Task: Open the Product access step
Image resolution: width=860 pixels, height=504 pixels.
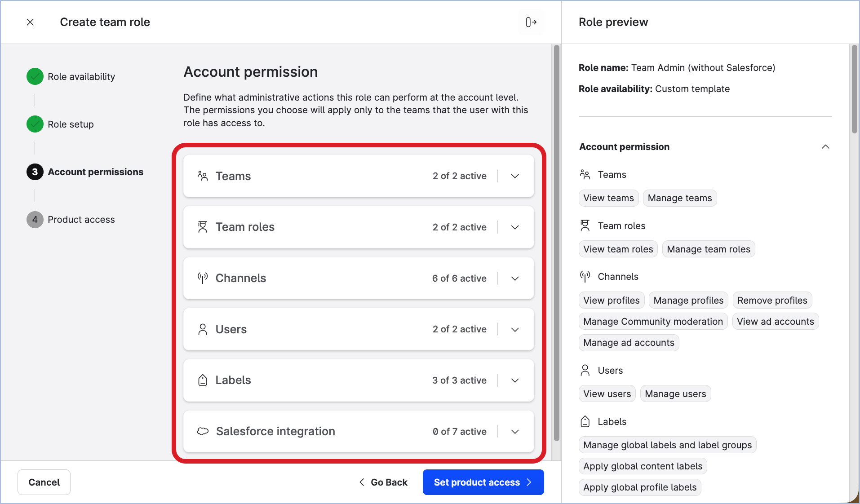Action: [81, 220]
